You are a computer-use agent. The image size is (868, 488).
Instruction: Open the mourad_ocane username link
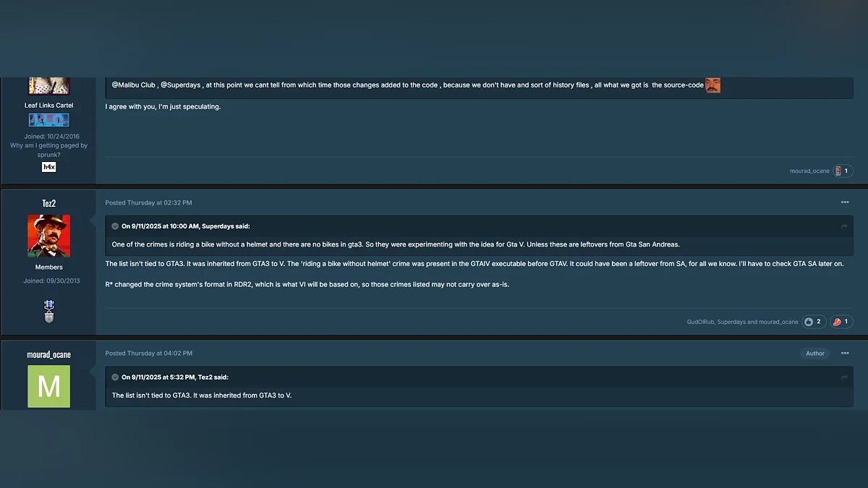(x=48, y=355)
